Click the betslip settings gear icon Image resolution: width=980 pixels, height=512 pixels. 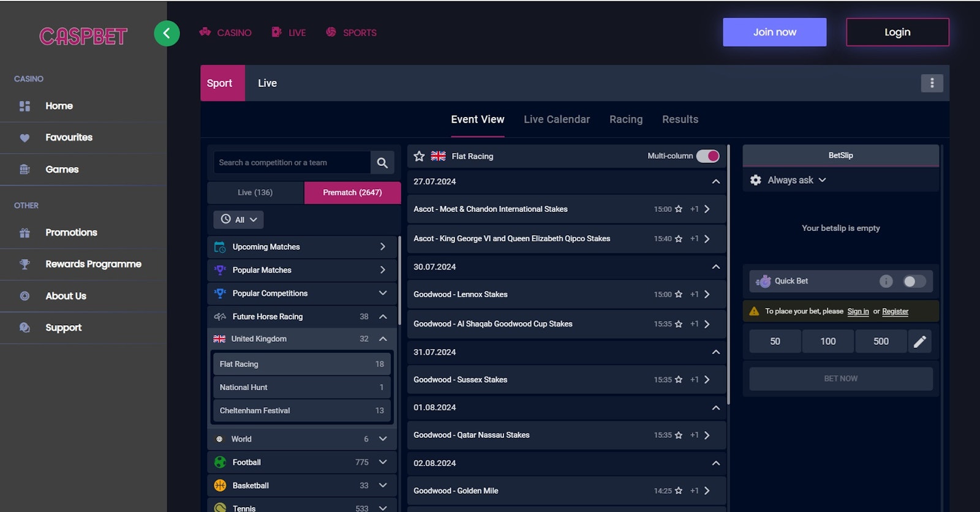point(756,180)
